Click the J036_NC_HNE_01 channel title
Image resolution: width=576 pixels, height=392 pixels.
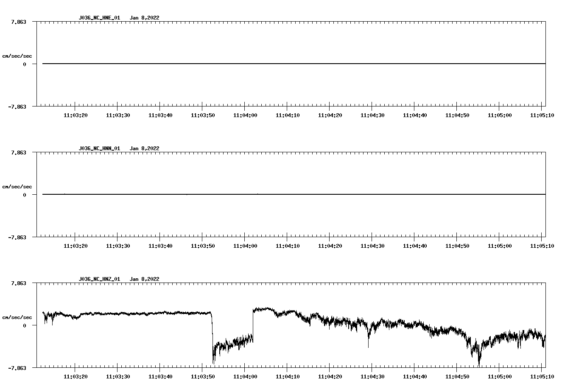coord(99,18)
